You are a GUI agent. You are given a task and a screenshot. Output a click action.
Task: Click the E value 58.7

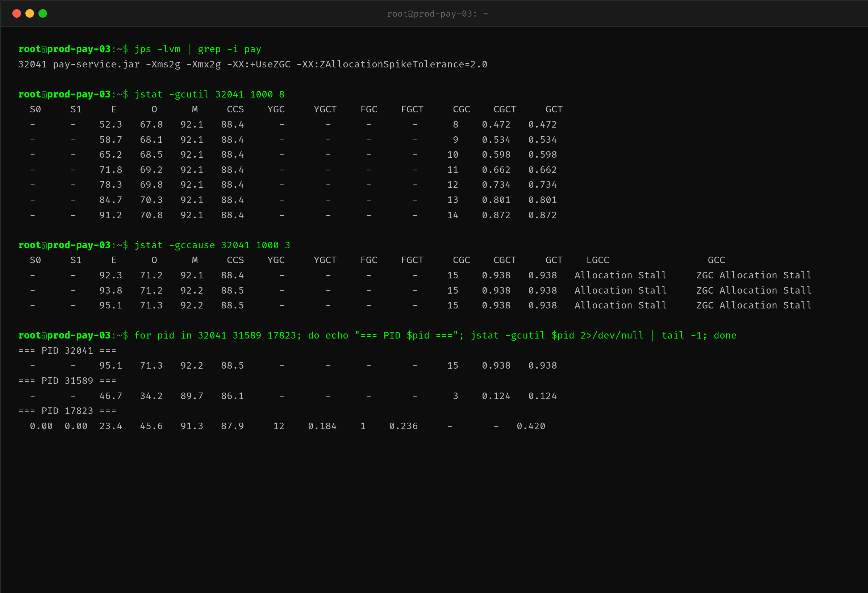[x=110, y=140]
